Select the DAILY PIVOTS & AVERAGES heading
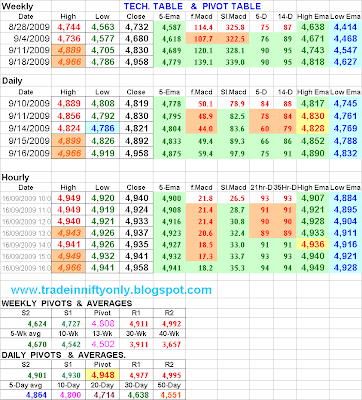Screen dimensions: 362x400 (x=63, y=355)
